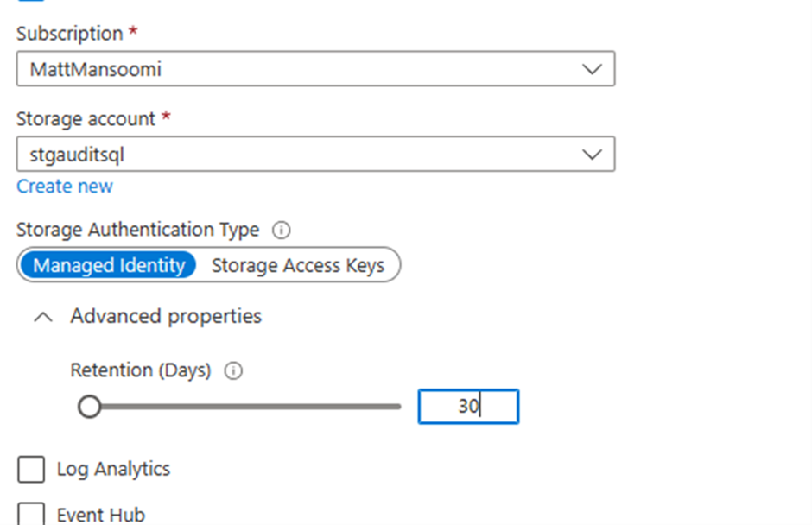Focus the Retention days input box showing 30
Viewport: 812px width, 525px height.
point(467,407)
